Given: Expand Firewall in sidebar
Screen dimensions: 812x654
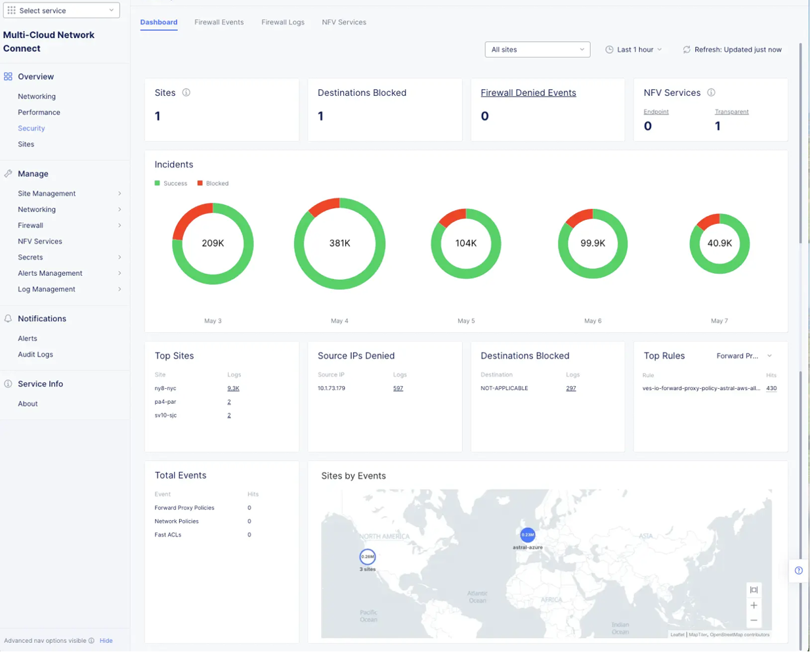Looking at the screenshot, I should pyautogui.click(x=70, y=226).
